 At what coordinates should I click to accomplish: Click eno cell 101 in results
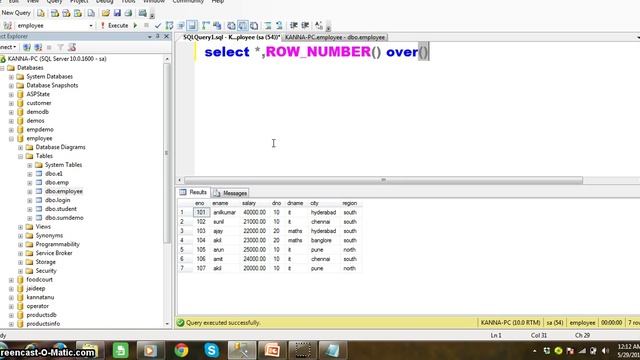pyautogui.click(x=201, y=212)
